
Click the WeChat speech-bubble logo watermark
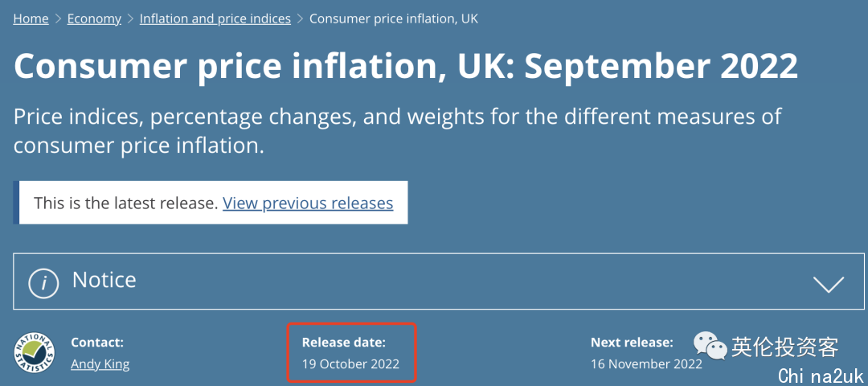(x=710, y=344)
